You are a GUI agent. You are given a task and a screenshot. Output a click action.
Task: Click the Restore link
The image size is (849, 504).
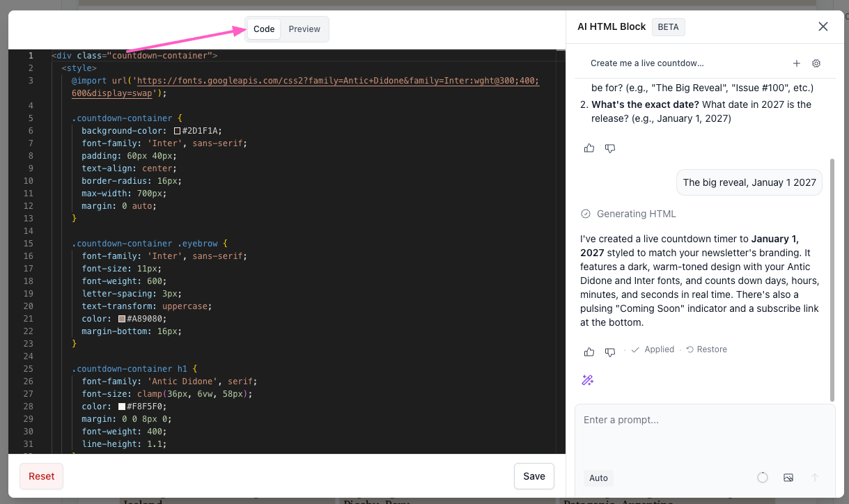point(706,349)
